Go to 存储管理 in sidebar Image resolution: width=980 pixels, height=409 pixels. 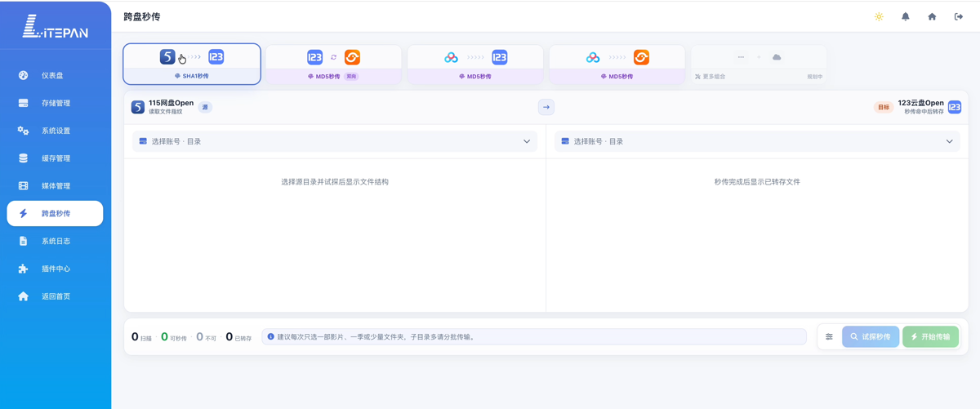coord(55,103)
